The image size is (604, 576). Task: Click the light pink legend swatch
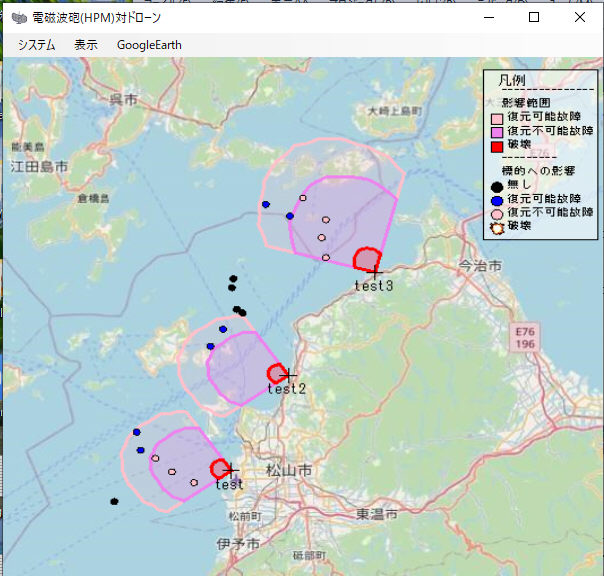[x=496, y=117]
